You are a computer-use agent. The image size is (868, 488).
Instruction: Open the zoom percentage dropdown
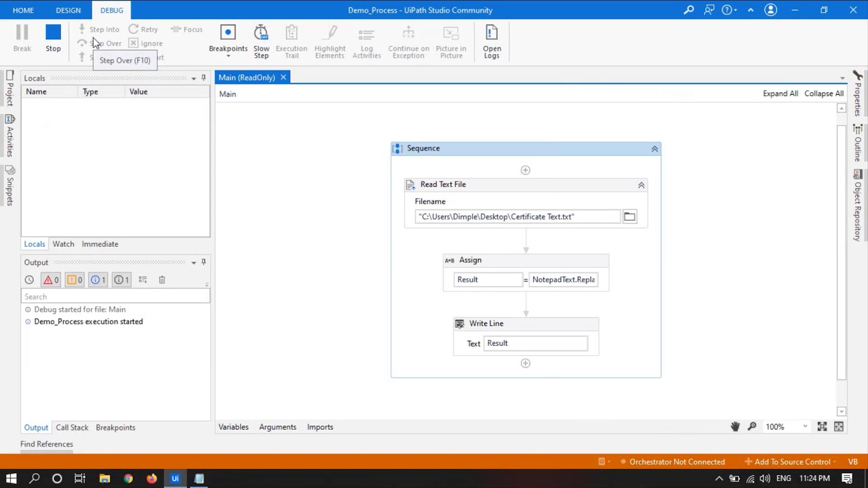coord(805,427)
